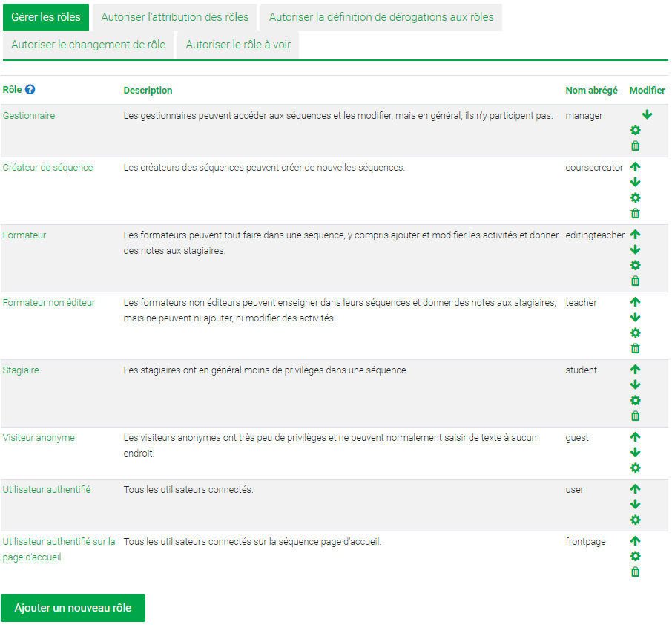Move Stagiaire role down
The image size is (672, 625).
pyautogui.click(x=635, y=385)
